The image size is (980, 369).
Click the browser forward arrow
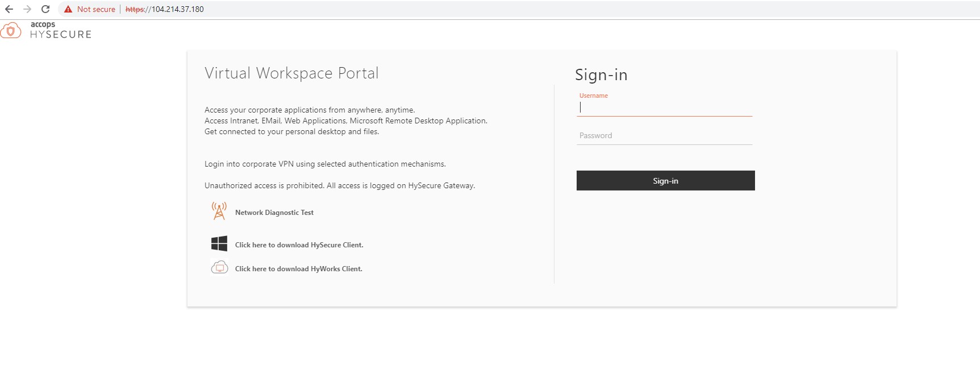27,9
